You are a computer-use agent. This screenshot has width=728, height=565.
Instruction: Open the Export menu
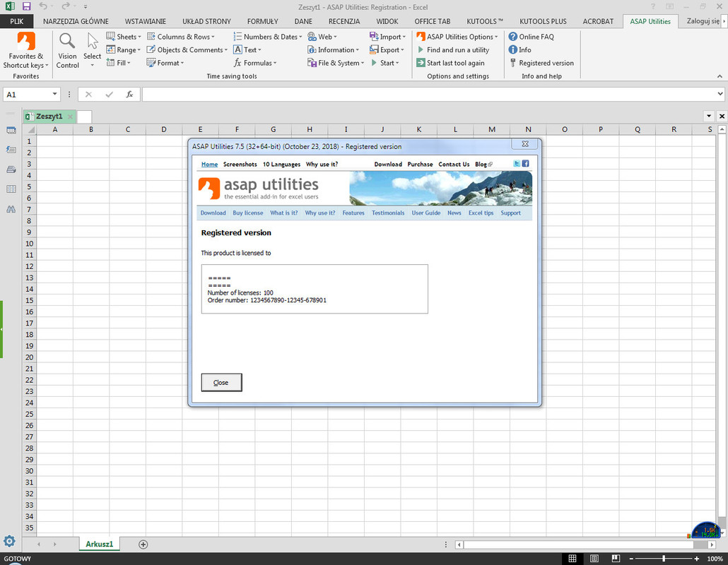pos(387,49)
